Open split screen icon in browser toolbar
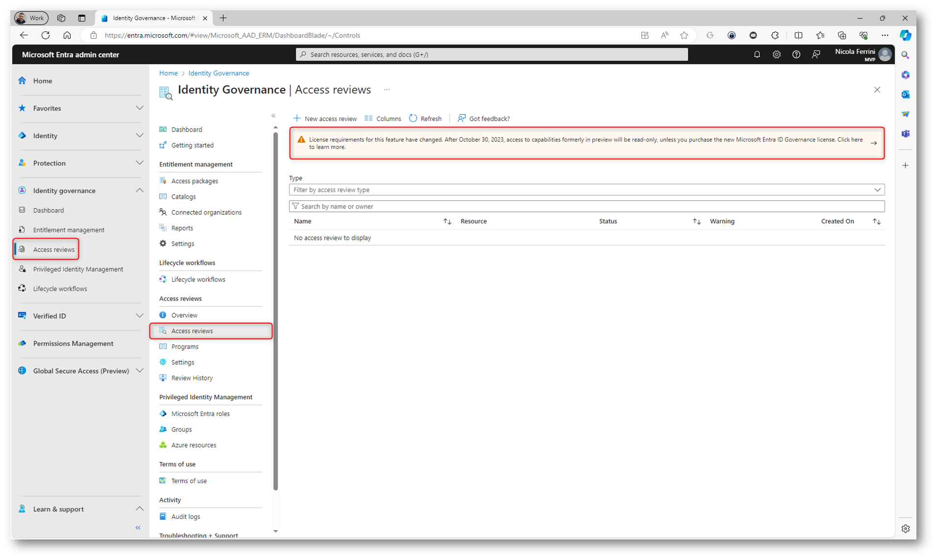The width and height of the screenshot is (937, 560). (x=798, y=35)
